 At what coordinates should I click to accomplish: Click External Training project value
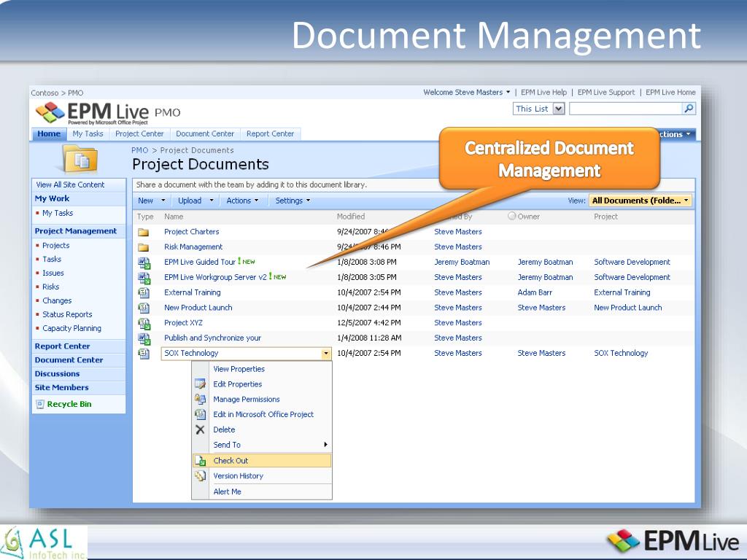[622, 292]
